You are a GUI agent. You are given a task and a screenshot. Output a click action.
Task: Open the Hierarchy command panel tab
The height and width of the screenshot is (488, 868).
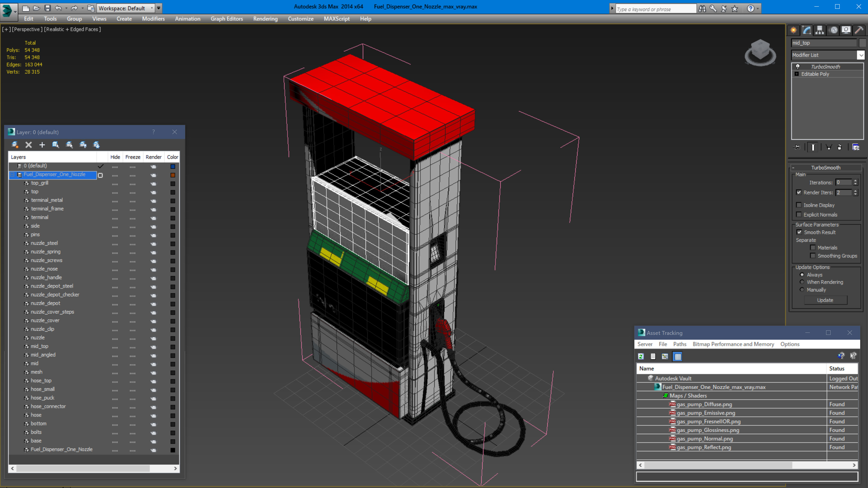point(819,30)
